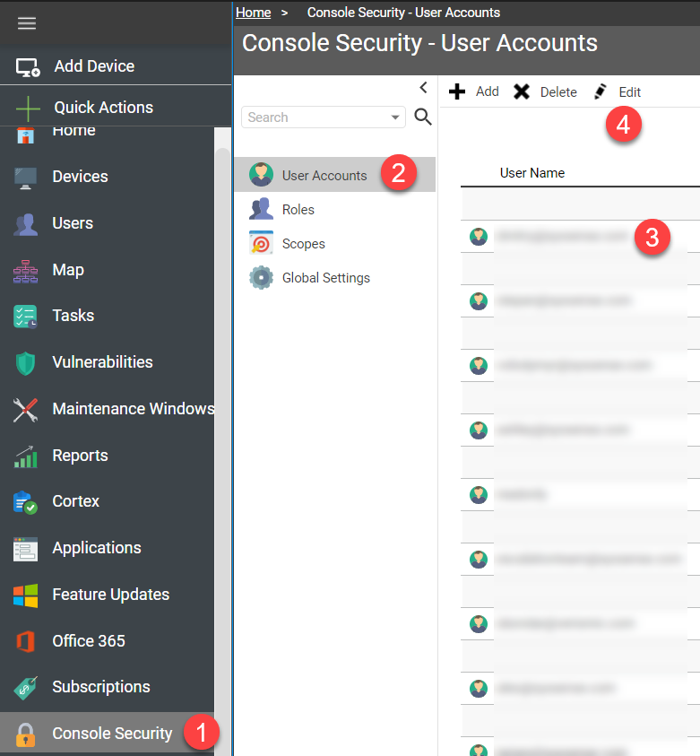Viewport: 700px width, 756px height.
Task: Collapse the side panel with the chevron
Action: (423, 87)
